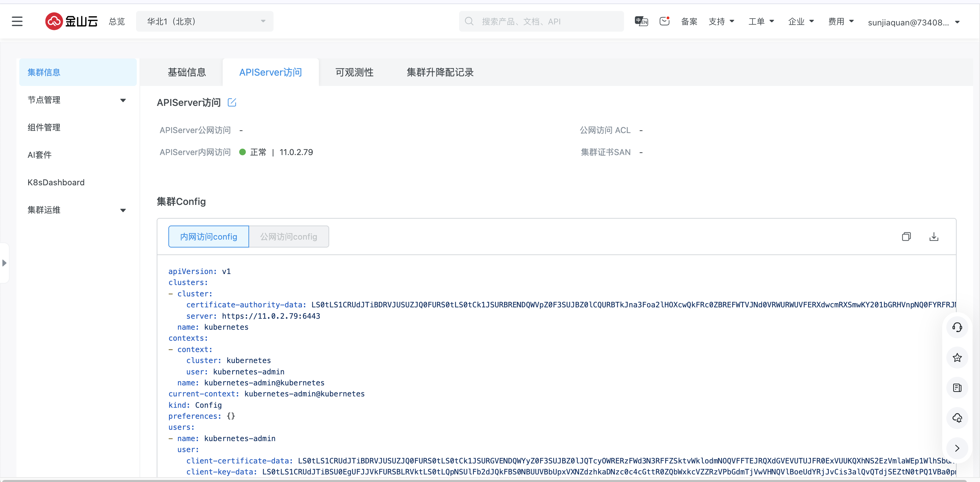
Task: Open the 华北1（北京）region dropdown
Action: tap(205, 21)
